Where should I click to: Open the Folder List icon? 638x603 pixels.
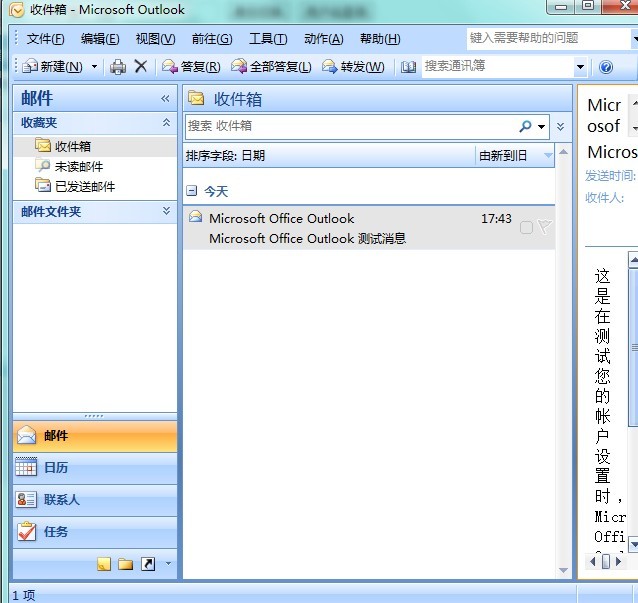tap(125, 564)
